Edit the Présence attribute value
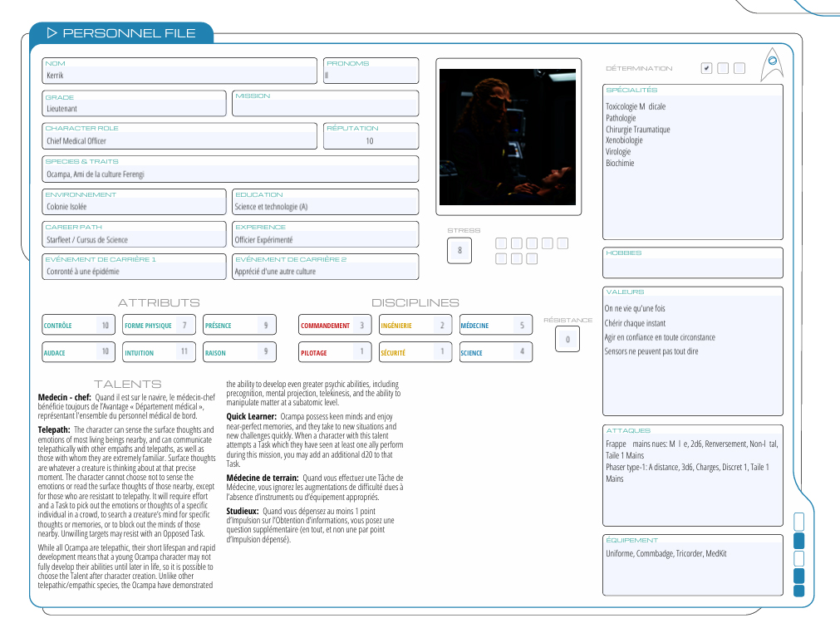This screenshot has width=840, height=618. click(266, 325)
